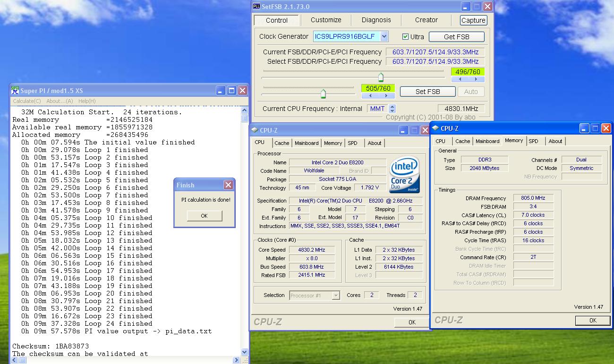Click the 'PI calculation is done!' message
Viewport: 614px width, 364px height.
[x=206, y=200]
